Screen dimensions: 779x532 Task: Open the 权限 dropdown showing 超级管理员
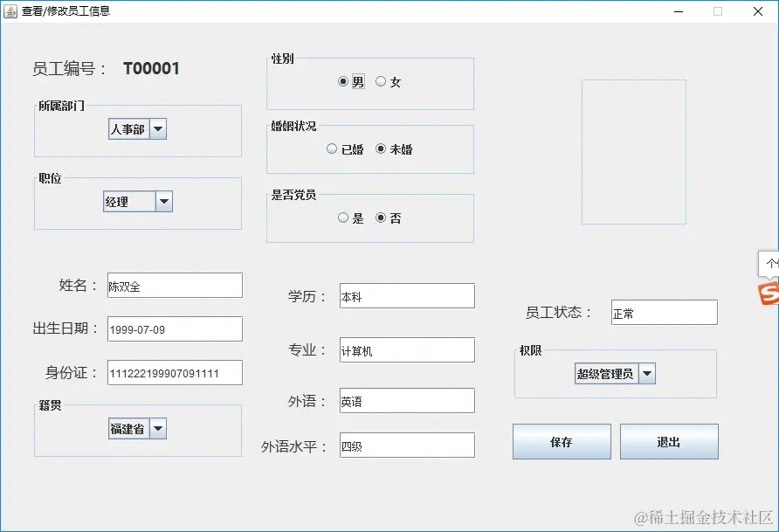[x=647, y=373]
